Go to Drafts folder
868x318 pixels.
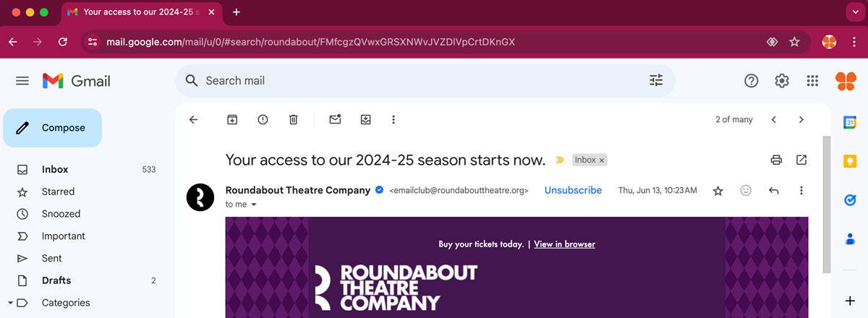56,280
